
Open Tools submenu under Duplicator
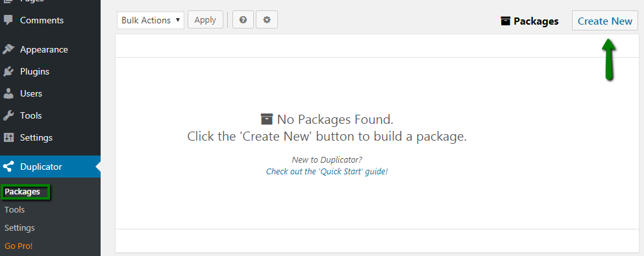pyautogui.click(x=15, y=209)
